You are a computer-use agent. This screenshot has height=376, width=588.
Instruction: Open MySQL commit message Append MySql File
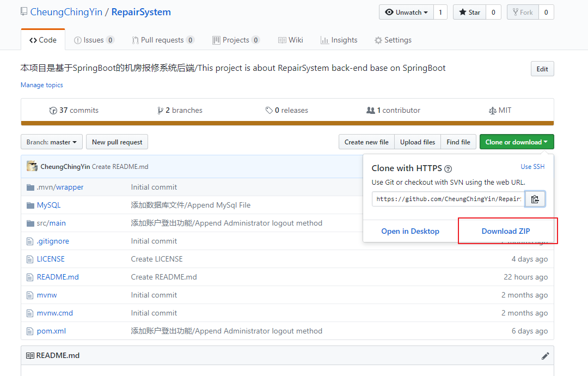191,205
